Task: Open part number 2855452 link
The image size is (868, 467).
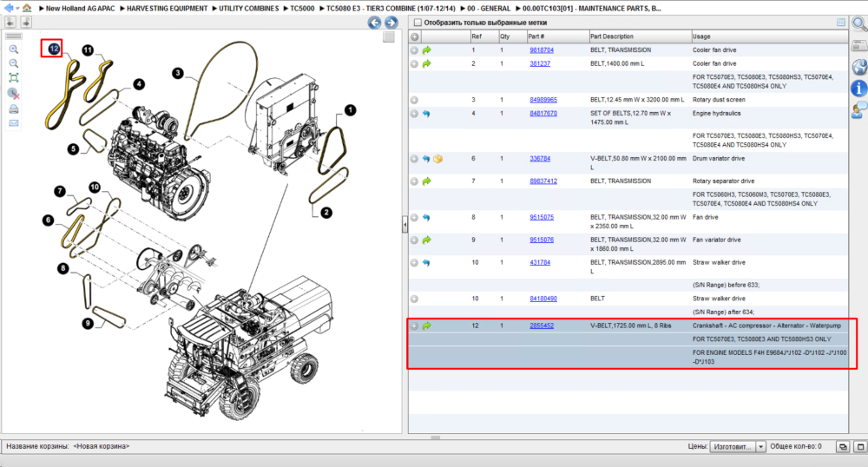Action: (x=542, y=326)
